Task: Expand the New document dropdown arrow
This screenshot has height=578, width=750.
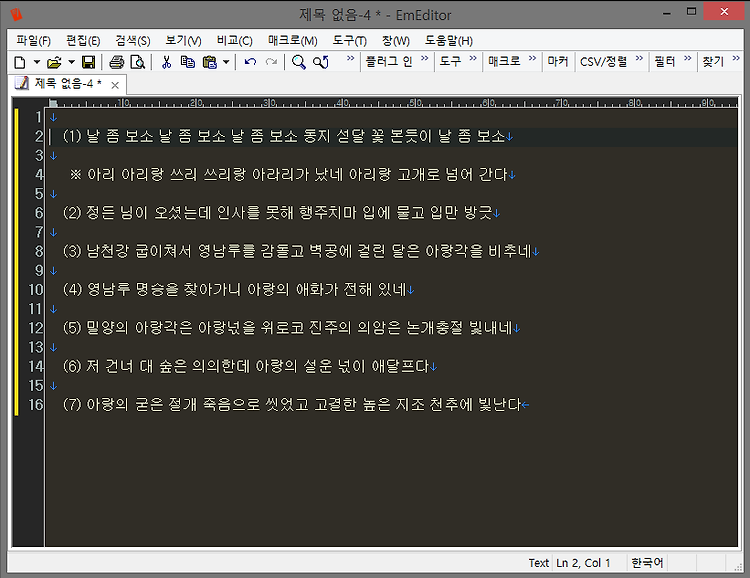Action: (x=37, y=62)
